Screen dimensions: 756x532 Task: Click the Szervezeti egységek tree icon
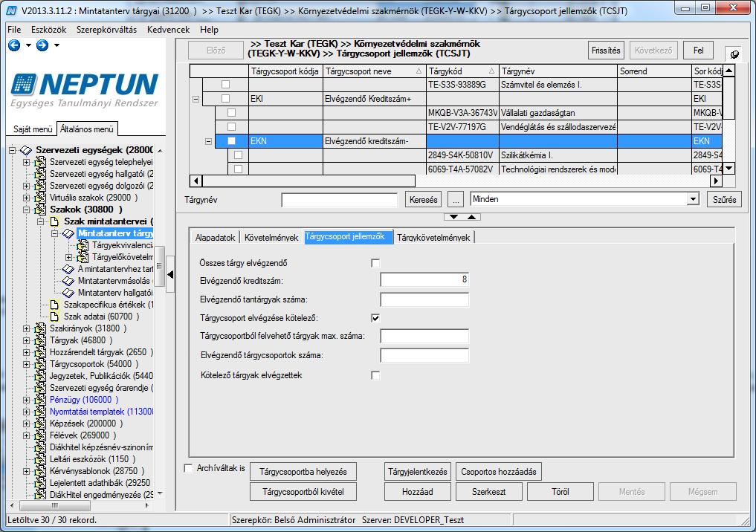[x=27, y=150]
